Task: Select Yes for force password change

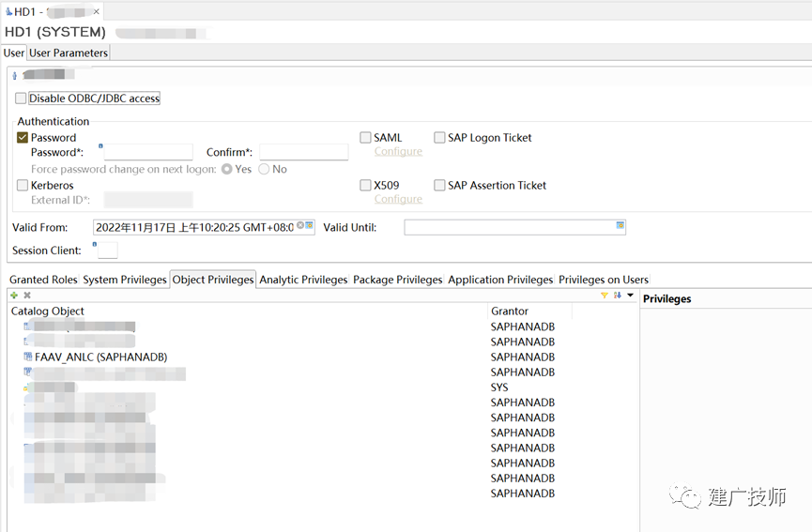Action: (x=227, y=169)
